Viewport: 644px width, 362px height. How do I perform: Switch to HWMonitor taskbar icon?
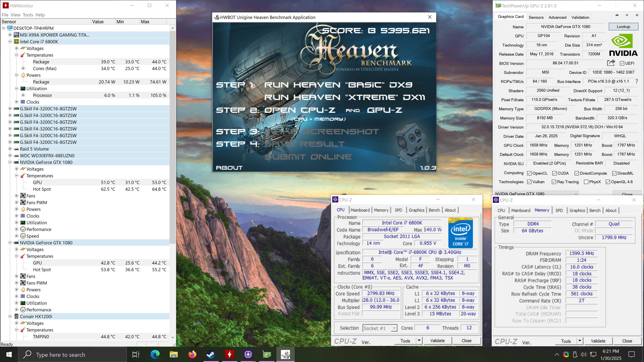pos(229,354)
